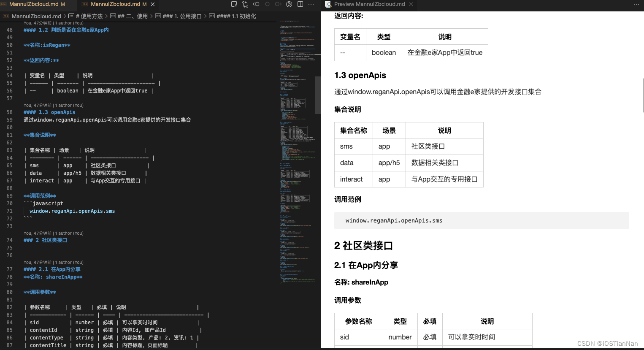Click the editor vertical scrollbar thumb
644x350 pixels.
[x=318, y=95]
